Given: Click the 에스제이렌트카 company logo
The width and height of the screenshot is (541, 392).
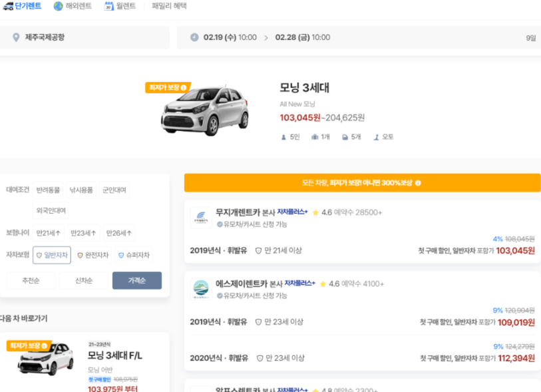Looking at the screenshot, I should [201, 289].
